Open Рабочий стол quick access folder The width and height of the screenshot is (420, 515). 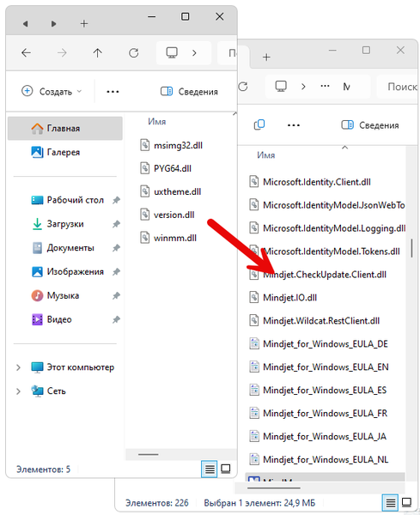pyautogui.click(x=67, y=200)
